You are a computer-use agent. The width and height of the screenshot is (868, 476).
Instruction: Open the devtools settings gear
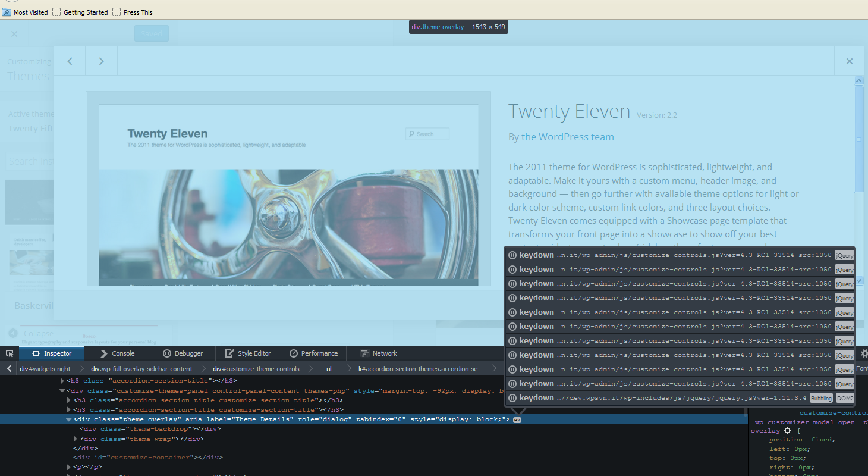pyautogui.click(x=864, y=353)
